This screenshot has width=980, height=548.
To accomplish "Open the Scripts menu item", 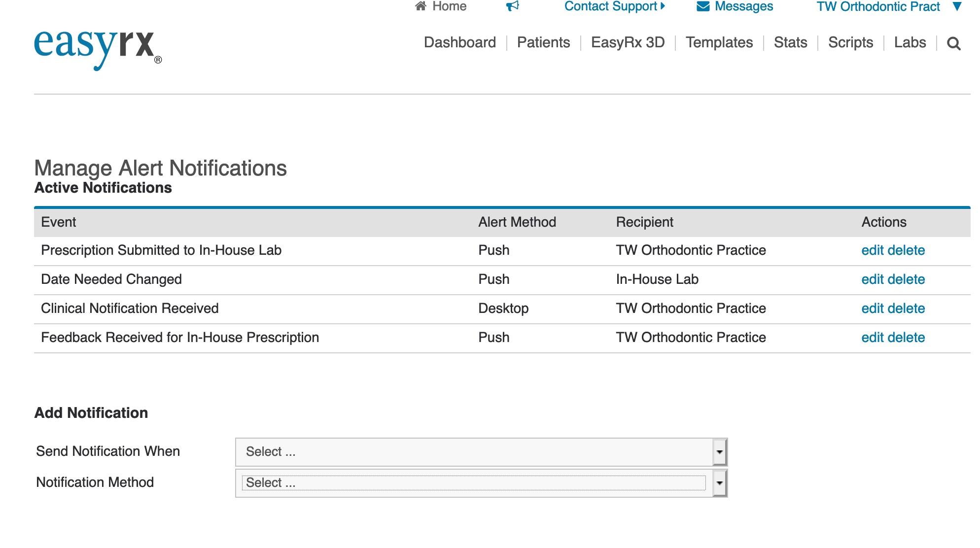I will pos(850,42).
